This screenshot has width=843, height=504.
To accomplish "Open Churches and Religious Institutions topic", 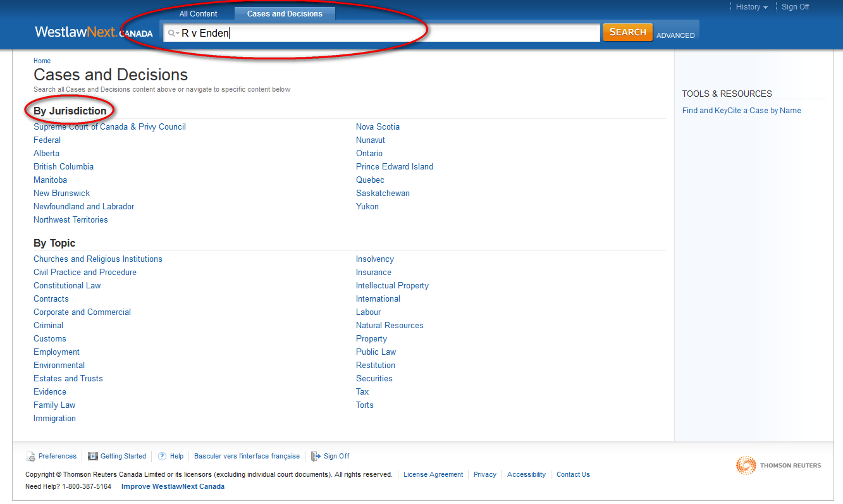I will point(97,259).
